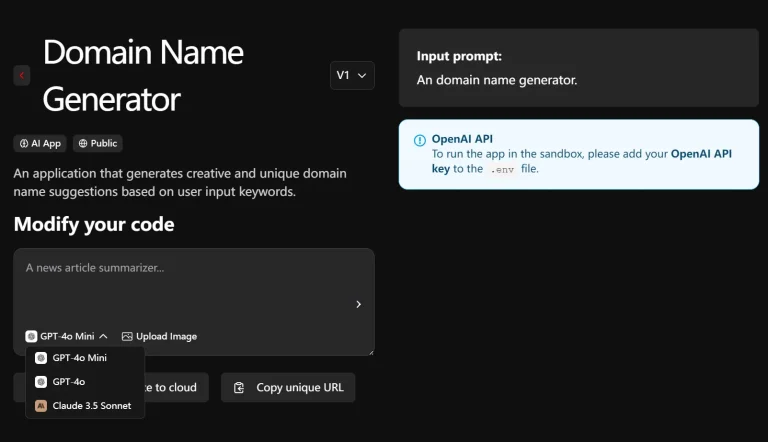The height and width of the screenshot is (442, 768).
Task: Click the .env code text
Action: click(502, 170)
